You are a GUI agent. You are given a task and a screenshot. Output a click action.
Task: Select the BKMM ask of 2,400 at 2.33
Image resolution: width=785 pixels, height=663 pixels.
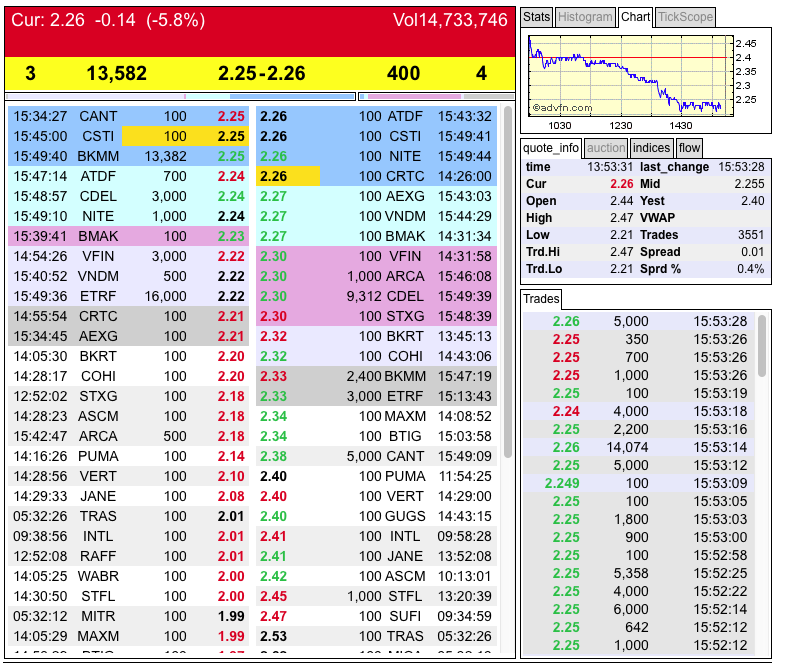376,376
